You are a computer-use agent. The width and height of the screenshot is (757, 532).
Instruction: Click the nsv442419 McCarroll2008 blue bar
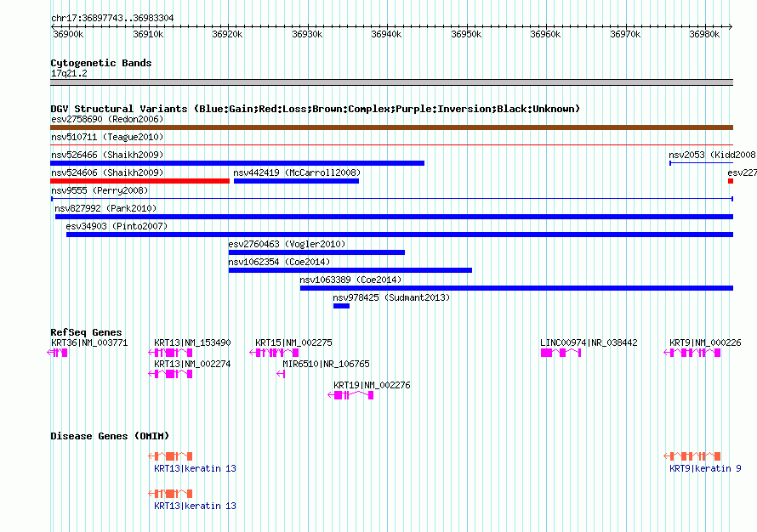pyautogui.click(x=297, y=181)
